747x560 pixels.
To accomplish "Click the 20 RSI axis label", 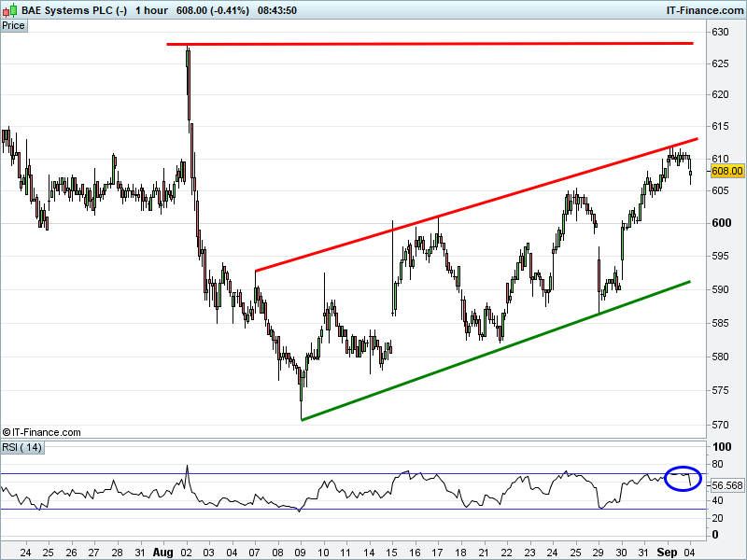I will click(717, 518).
